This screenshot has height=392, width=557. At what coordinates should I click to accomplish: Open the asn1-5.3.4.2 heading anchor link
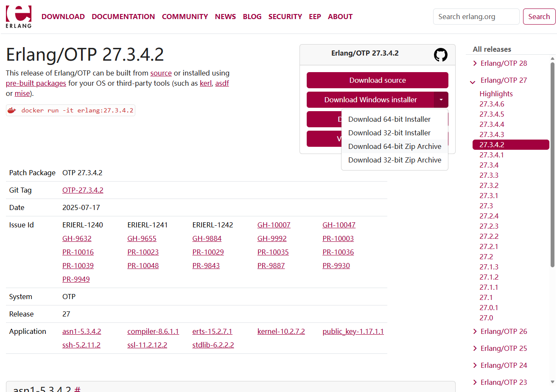(78, 389)
